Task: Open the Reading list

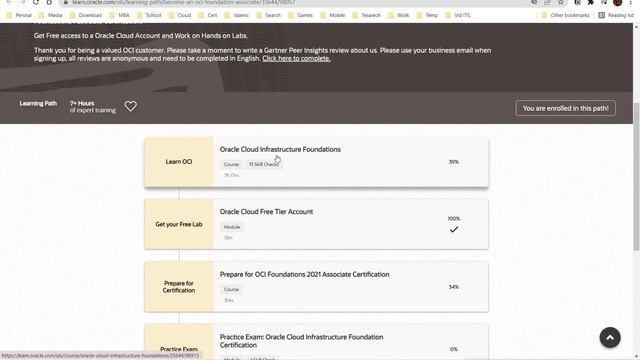Action: point(616,15)
